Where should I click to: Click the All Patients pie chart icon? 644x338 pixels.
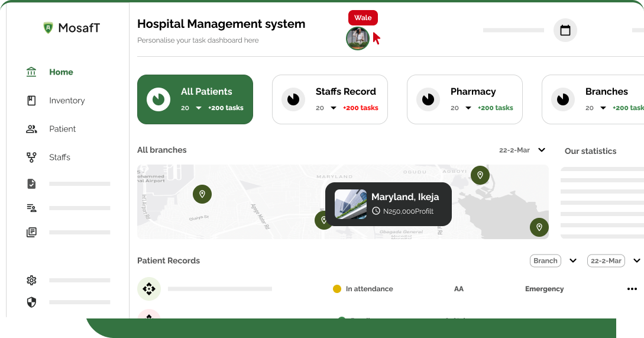tap(158, 99)
